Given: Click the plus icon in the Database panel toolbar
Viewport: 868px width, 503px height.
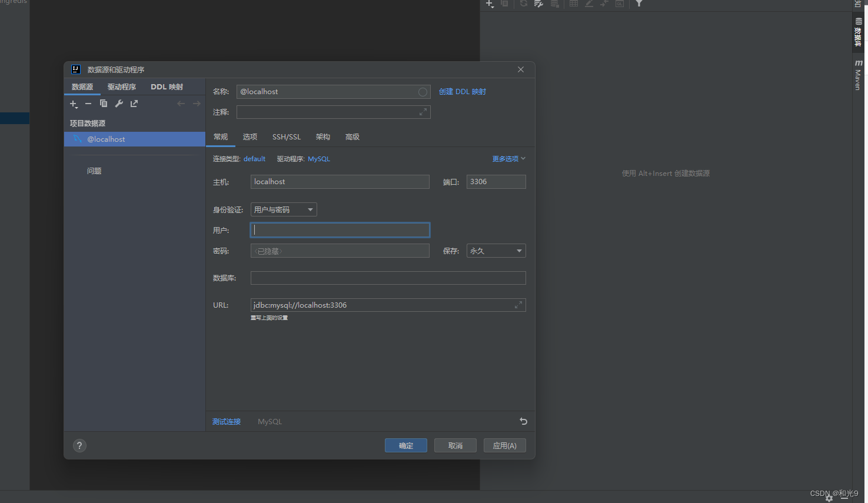Looking at the screenshot, I should click(490, 4).
